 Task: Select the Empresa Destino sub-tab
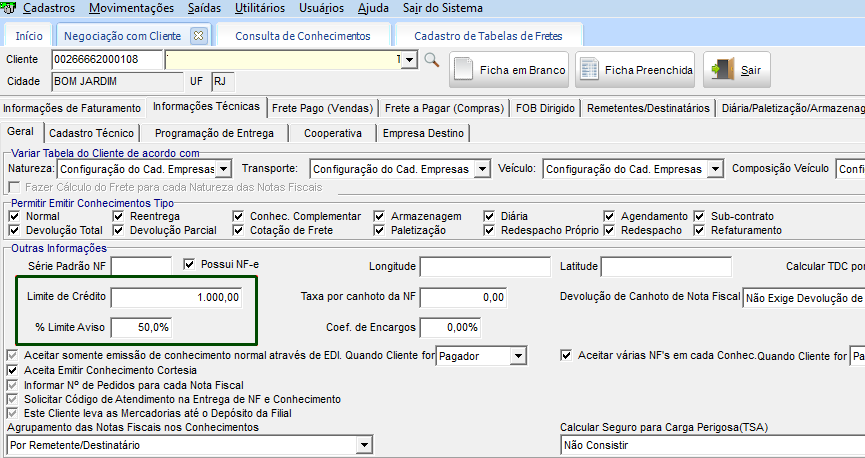(x=423, y=133)
